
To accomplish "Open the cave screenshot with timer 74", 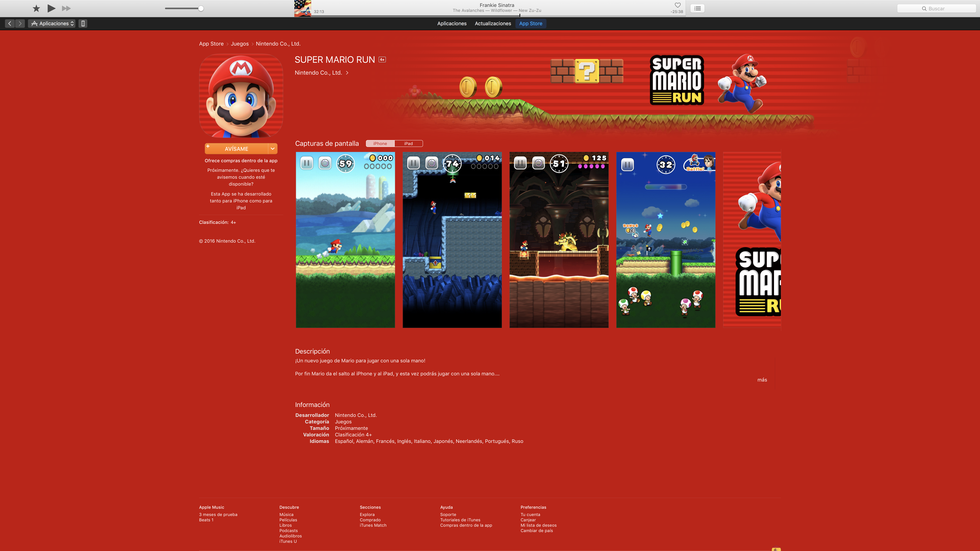I will tap(452, 240).
